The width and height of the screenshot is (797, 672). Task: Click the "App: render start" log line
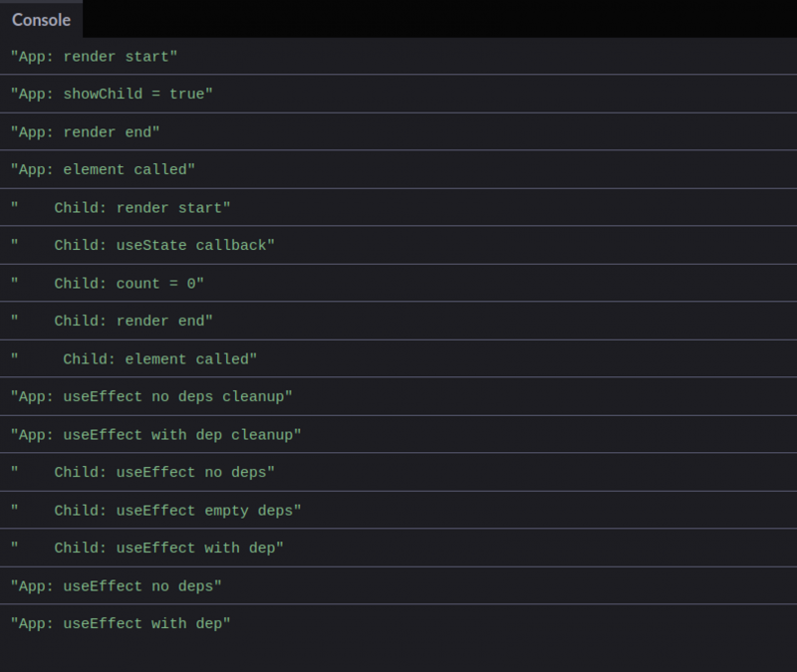click(x=398, y=57)
